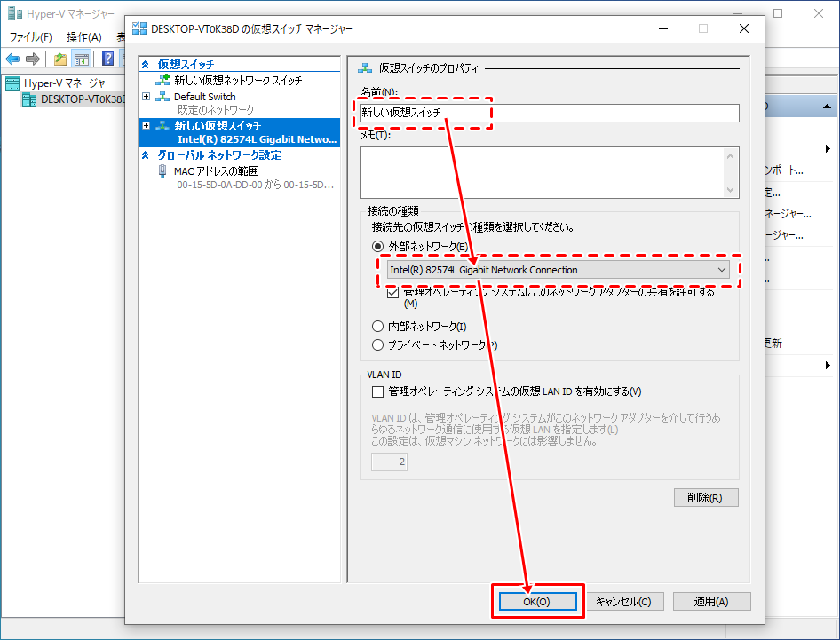Select 内部ネットワーク radio button
This screenshot has height=640, width=840.
point(378,327)
